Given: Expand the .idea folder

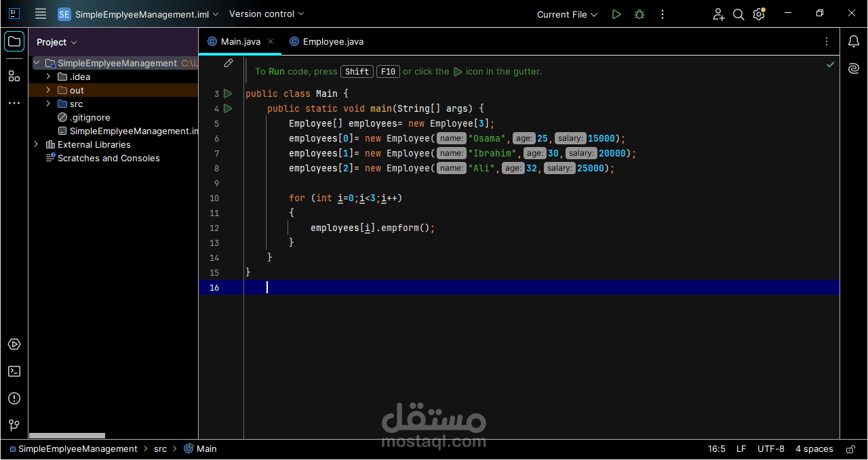Looking at the screenshot, I should pyautogui.click(x=48, y=77).
